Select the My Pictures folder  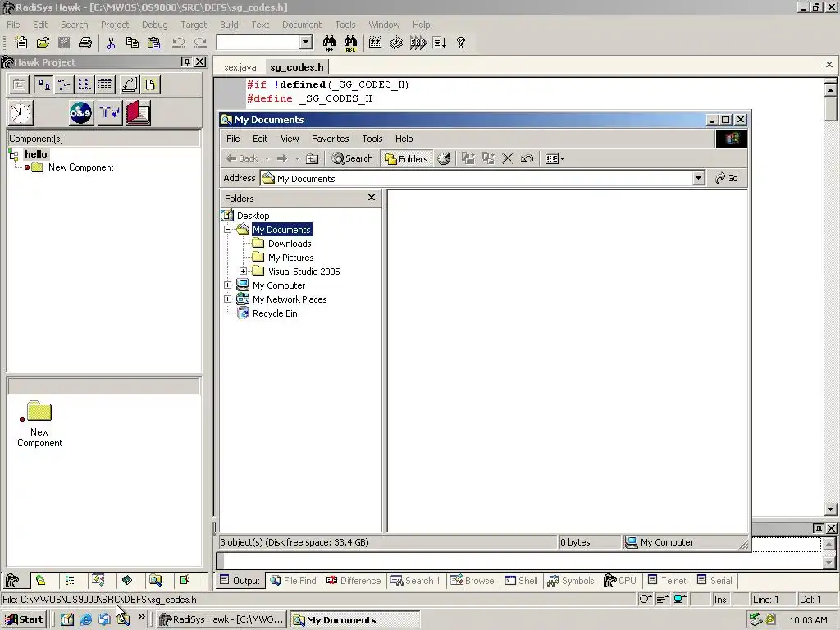[x=290, y=258]
